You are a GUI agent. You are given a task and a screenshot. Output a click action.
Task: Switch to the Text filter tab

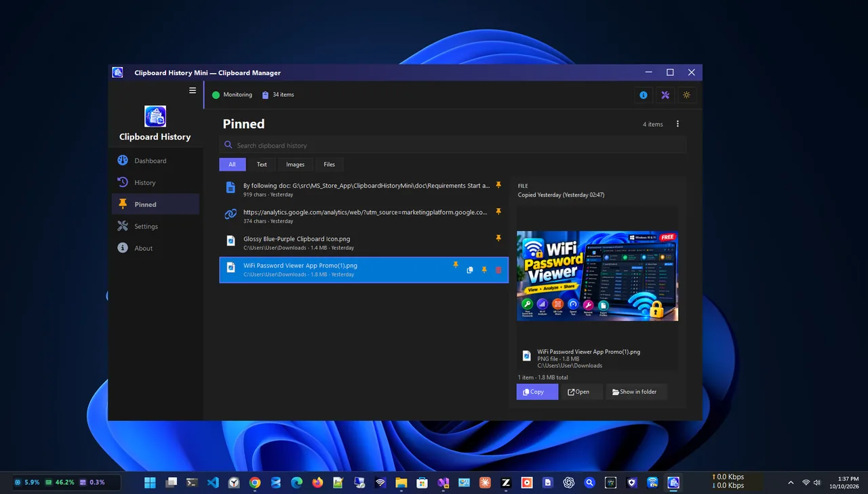tap(262, 164)
